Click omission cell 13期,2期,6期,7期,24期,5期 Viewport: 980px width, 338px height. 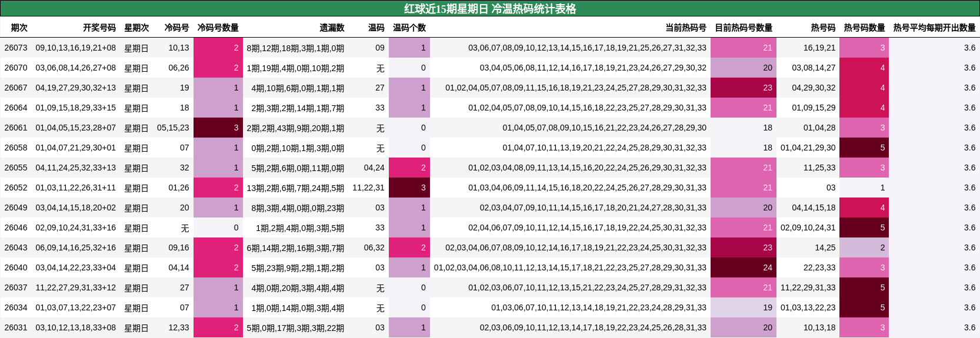[x=295, y=188]
